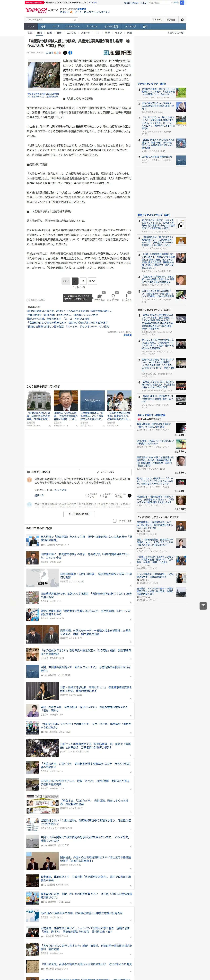Open マイページ link
The width and height of the screenshot is (210, 980).
click(x=157, y=20)
